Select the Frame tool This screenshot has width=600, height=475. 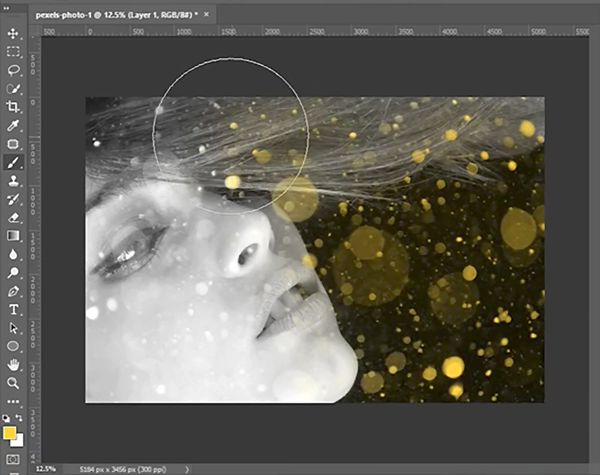tap(13, 144)
